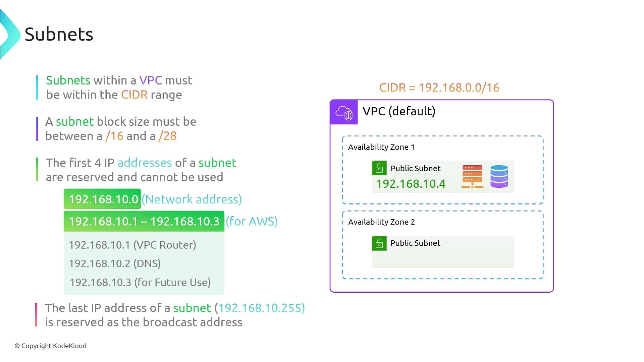This screenshot has height=362, width=644.
Task: Click the Availability Zone 1 subnet lock icon
Action: (379, 168)
